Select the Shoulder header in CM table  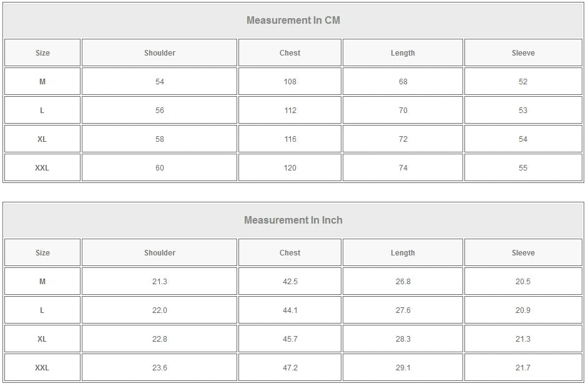160,53
